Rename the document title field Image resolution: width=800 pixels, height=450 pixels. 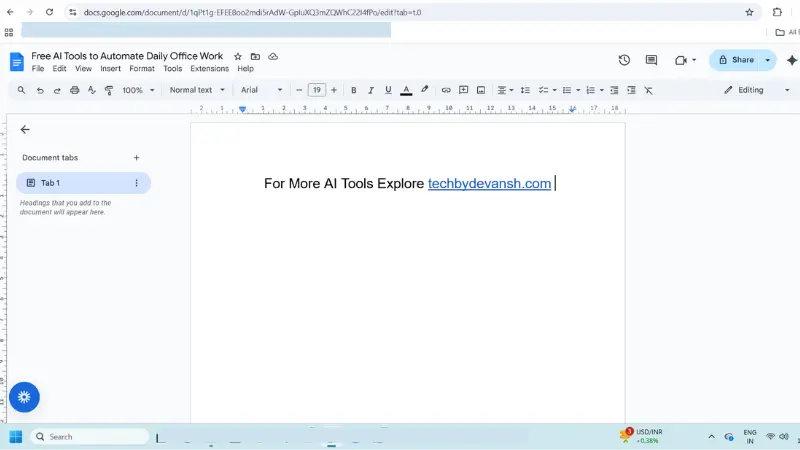click(x=127, y=56)
